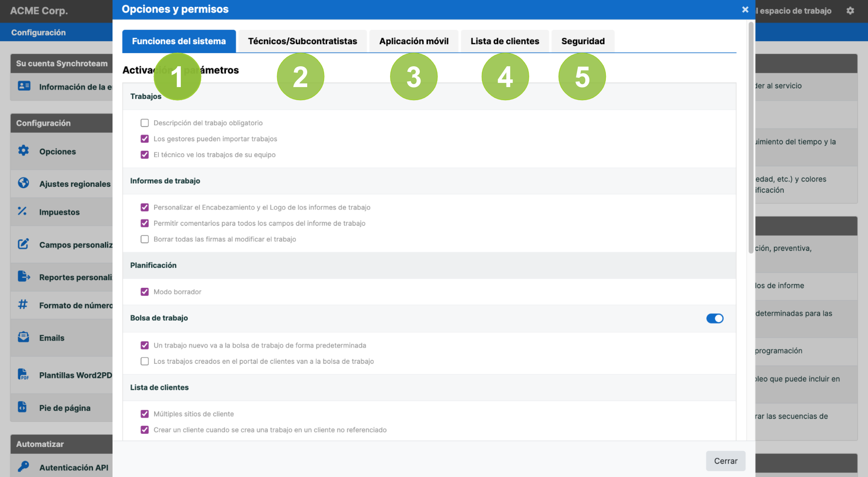Open Pie de página in the sidebar
The image size is (868, 477).
pyautogui.click(x=65, y=408)
